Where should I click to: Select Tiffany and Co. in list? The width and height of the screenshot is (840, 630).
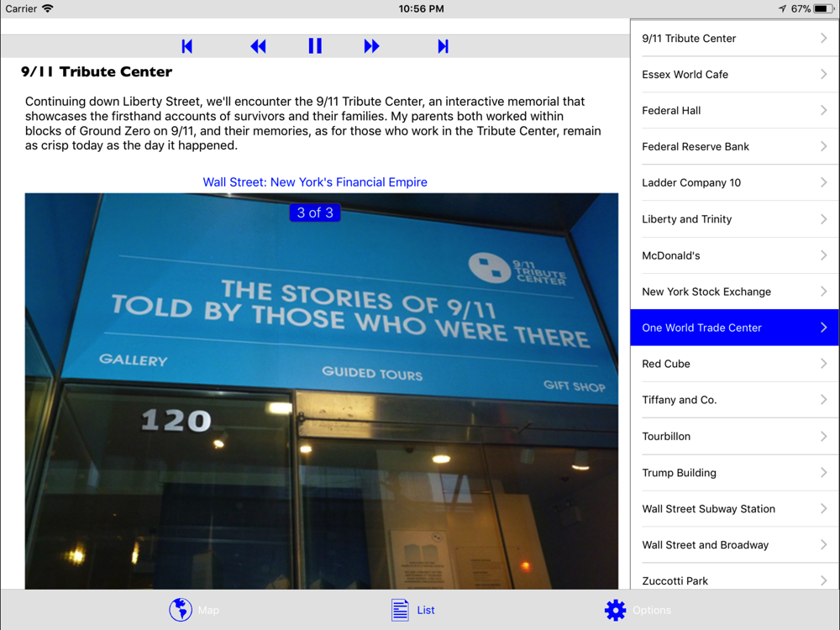[x=735, y=400]
